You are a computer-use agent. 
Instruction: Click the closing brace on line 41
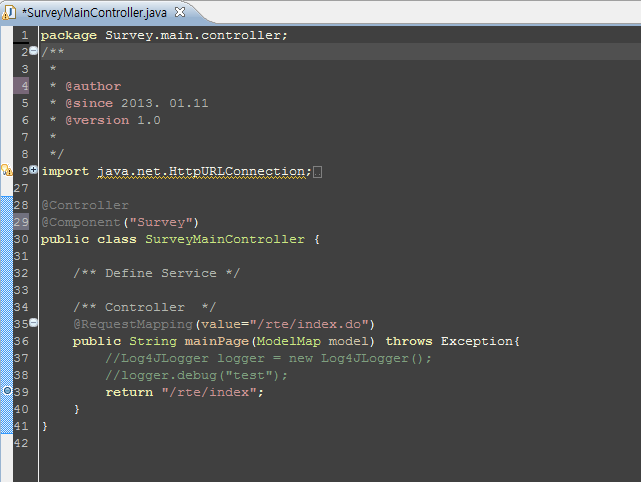(x=45, y=426)
